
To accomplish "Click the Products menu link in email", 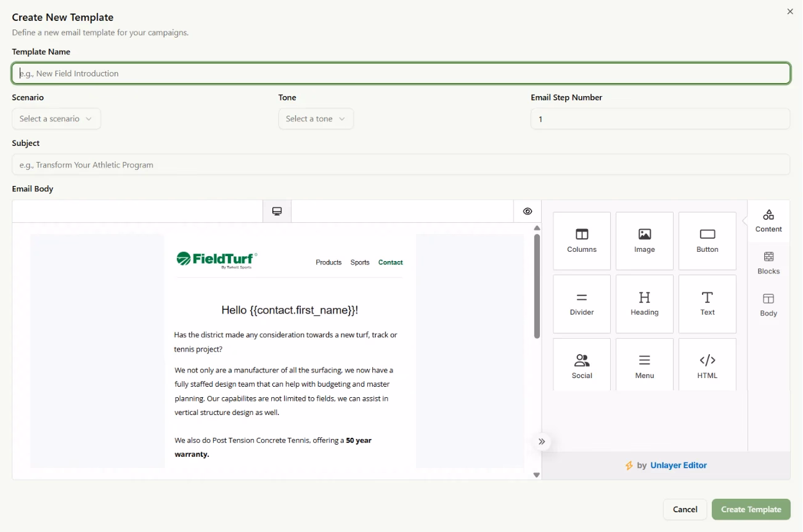I will [328, 262].
